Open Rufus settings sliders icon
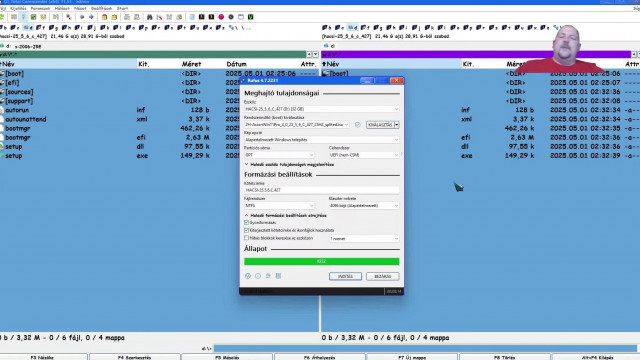The image size is (640, 360). [x=268, y=276]
